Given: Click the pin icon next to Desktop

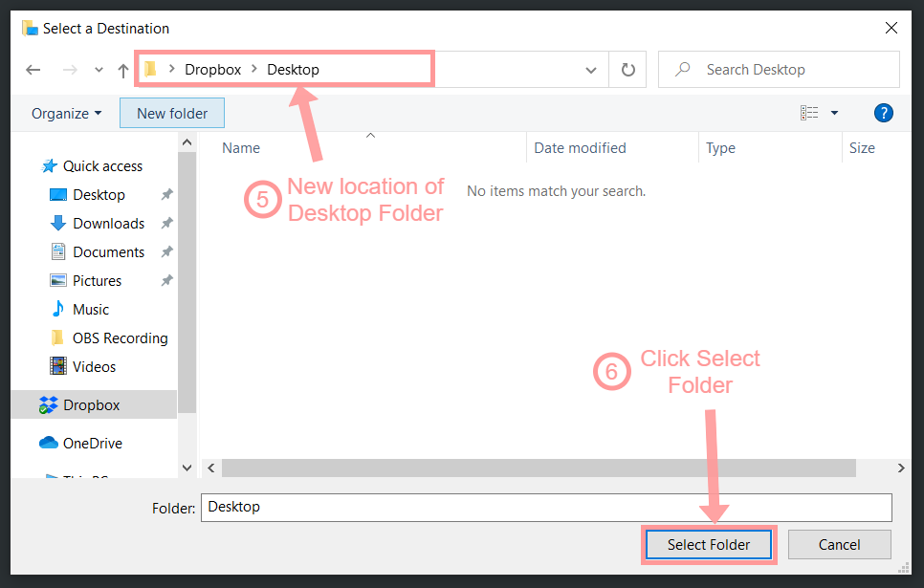Looking at the screenshot, I should point(166,194).
